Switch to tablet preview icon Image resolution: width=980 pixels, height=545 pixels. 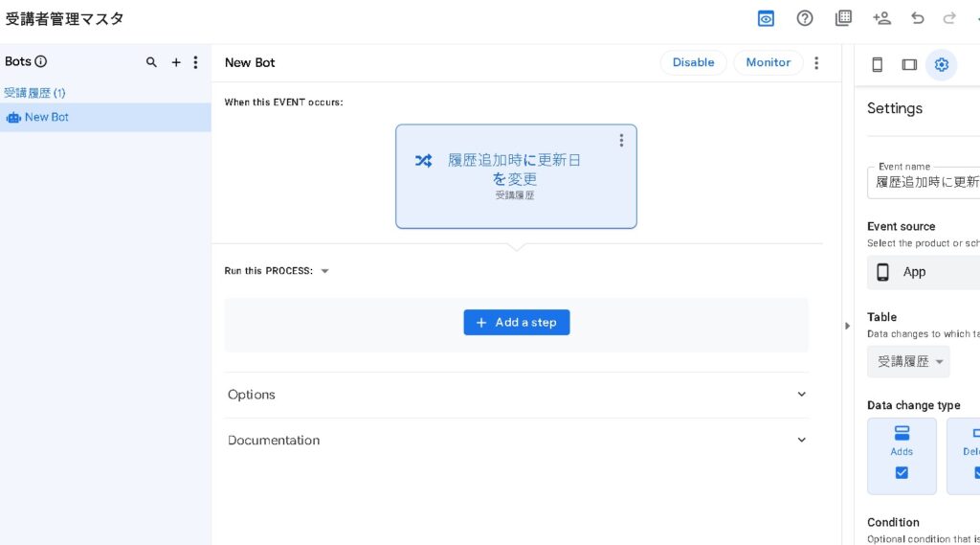tap(909, 64)
